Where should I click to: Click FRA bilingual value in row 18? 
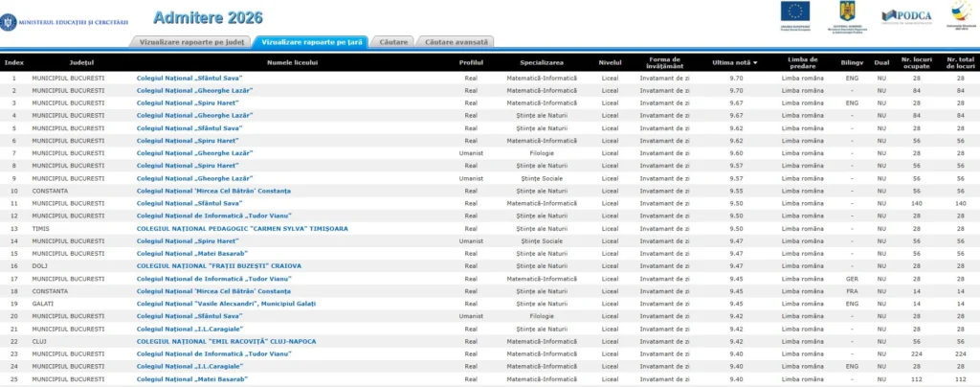point(852,290)
